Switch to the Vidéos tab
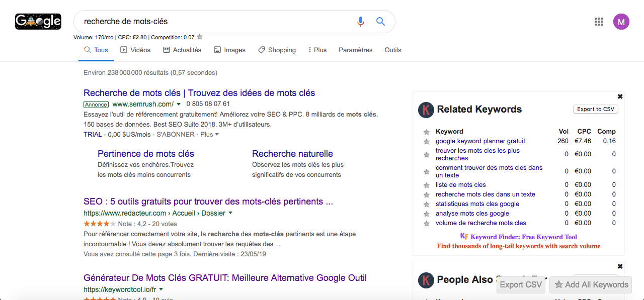The width and height of the screenshot is (644, 300). [x=135, y=50]
